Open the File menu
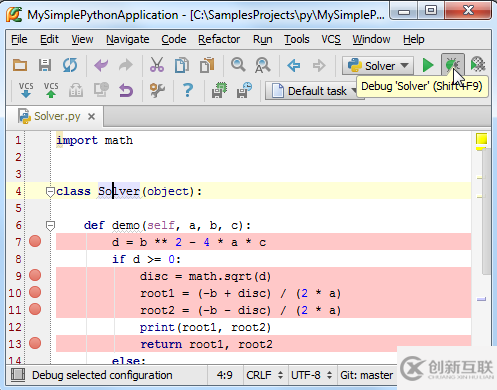This screenshot has height=390, width=497. (x=19, y=39)
